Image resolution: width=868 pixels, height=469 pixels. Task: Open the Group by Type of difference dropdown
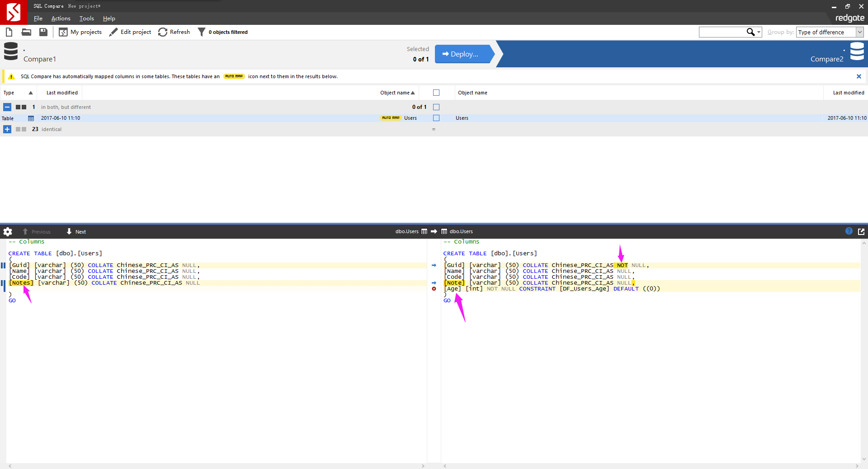(830, 32)
